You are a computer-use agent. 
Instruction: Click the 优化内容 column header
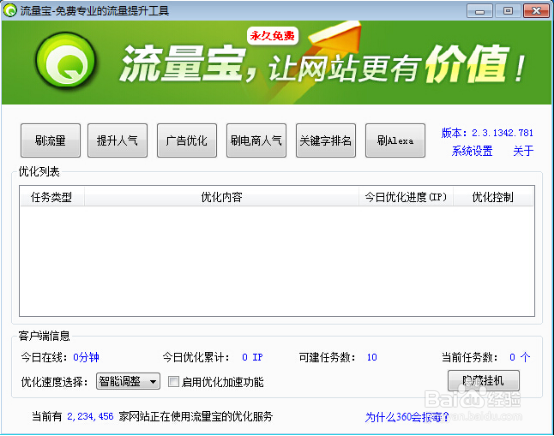pyautogui.click(x=222, y=197)
